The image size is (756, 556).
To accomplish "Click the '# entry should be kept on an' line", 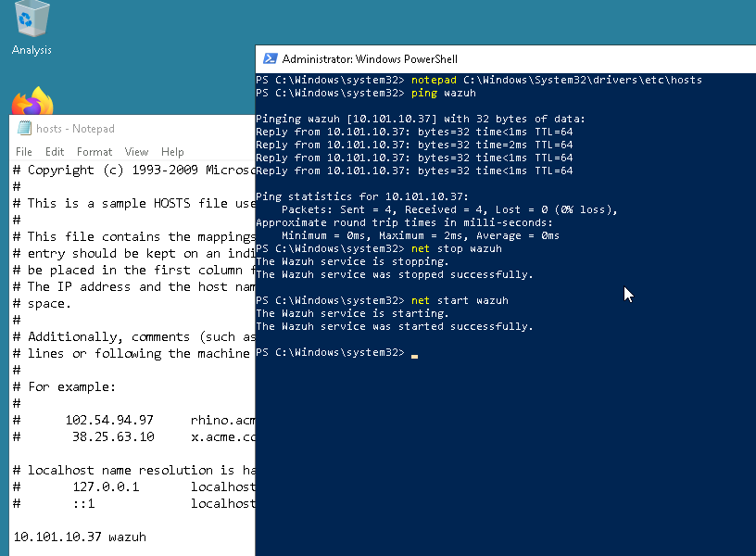I will (x=134, y=254).
